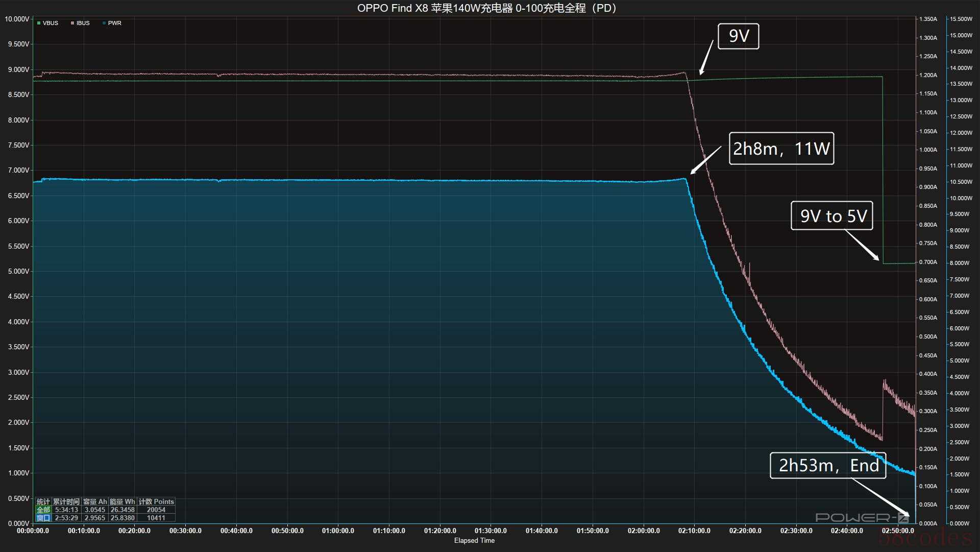The image size is (980, 552).
Task: Click the 容量 Ah column header
Action: point(95,501)
